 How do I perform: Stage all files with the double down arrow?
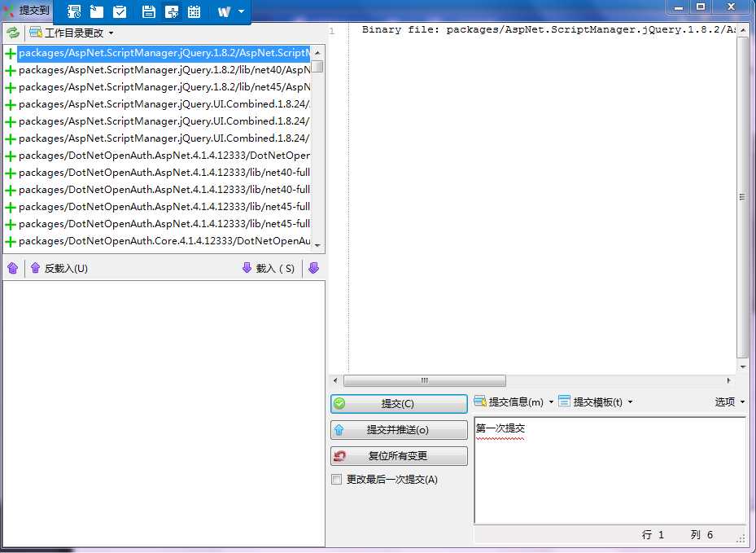313,268
